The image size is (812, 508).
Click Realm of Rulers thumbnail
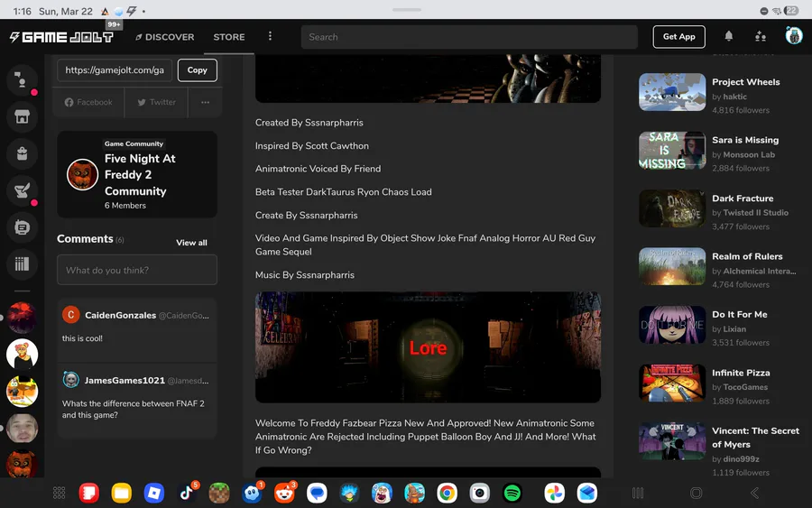point(672,267)
